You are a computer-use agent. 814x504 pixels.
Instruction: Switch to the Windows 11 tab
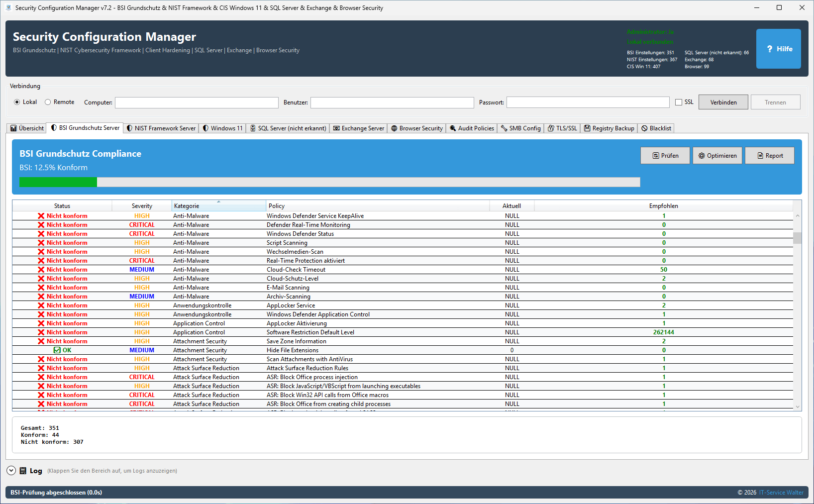pyautogui.click(x=222, y=128)
